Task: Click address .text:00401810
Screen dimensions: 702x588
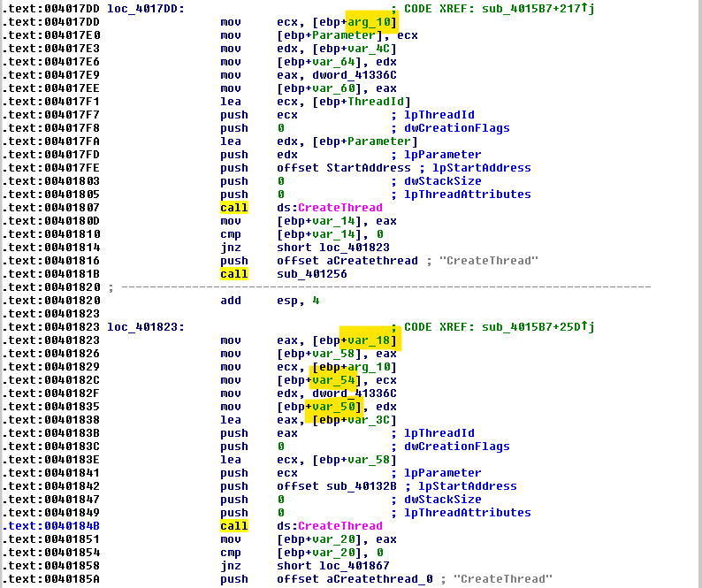Action: (51, 234)
